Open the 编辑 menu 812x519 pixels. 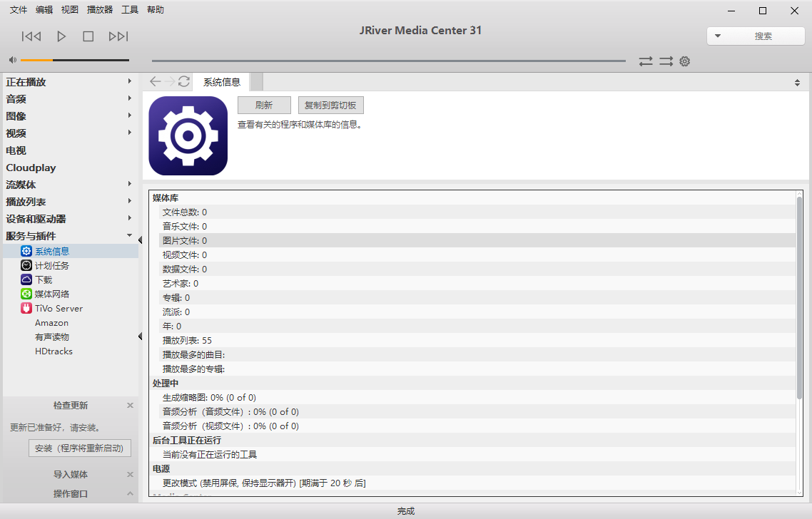44,10
